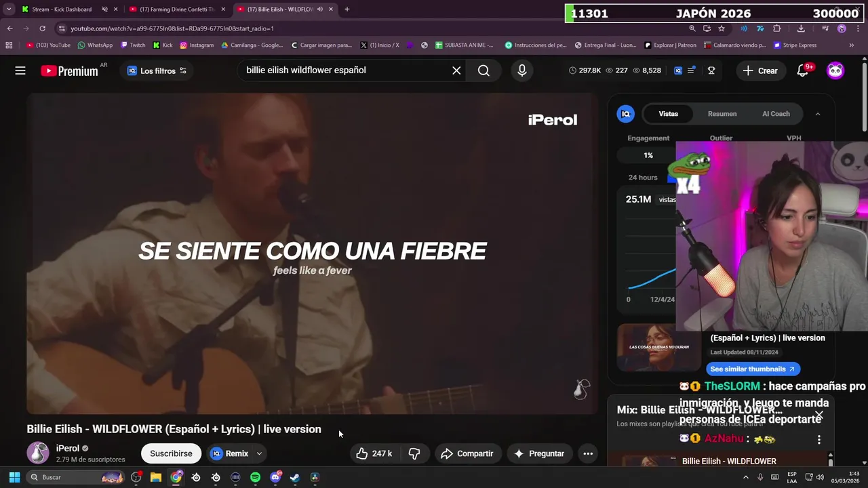Open the browser extensions puzzle icon
This screenshot has height=488, width=868.
(x=777, y=28)
